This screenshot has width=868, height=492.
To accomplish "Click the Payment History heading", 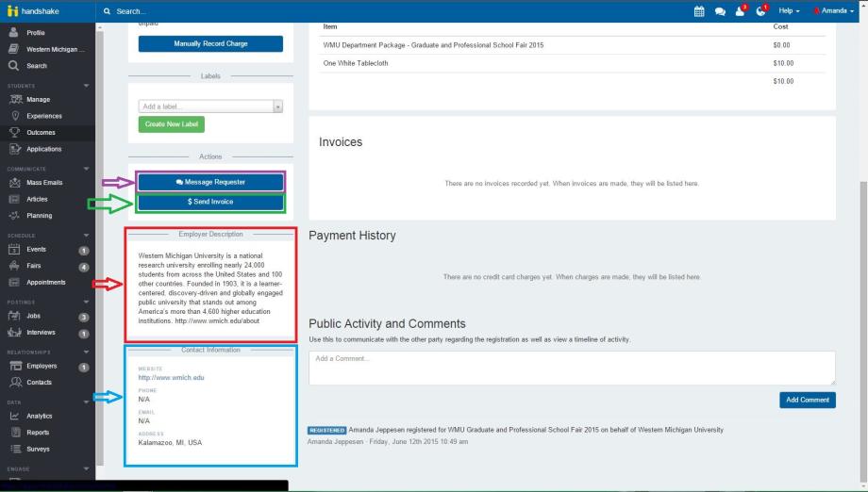I will point(352,236).
